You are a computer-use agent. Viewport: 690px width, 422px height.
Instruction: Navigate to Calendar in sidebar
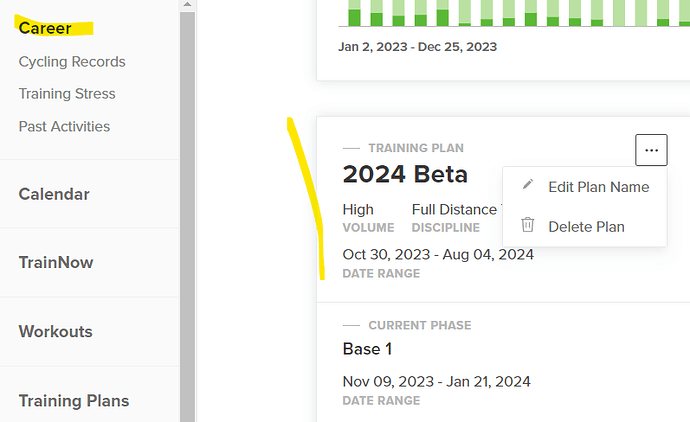(x=54, y=194)
